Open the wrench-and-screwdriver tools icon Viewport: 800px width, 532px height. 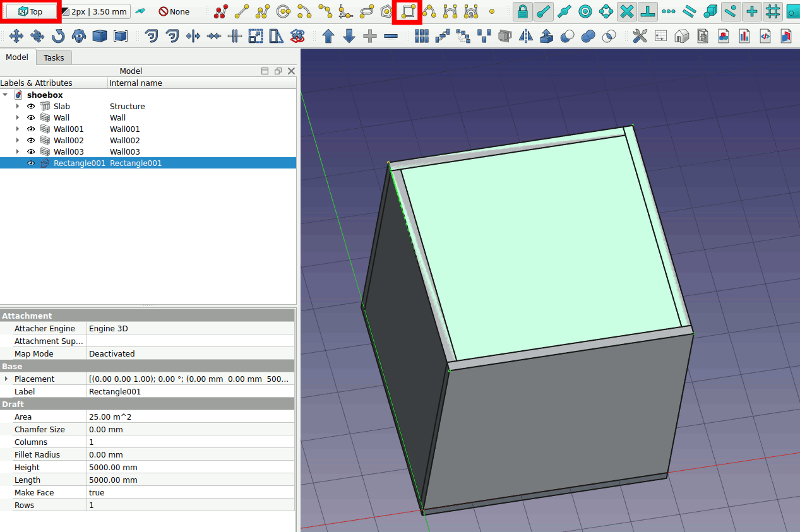pos(640,36)
